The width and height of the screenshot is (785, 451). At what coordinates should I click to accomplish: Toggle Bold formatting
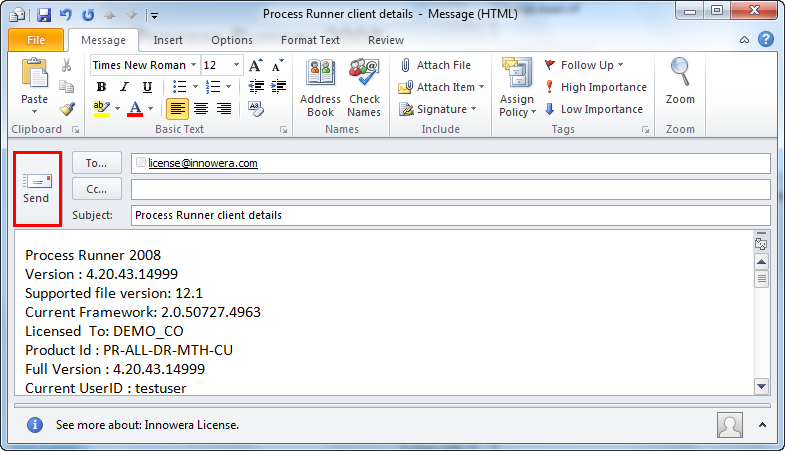(101, 87)
